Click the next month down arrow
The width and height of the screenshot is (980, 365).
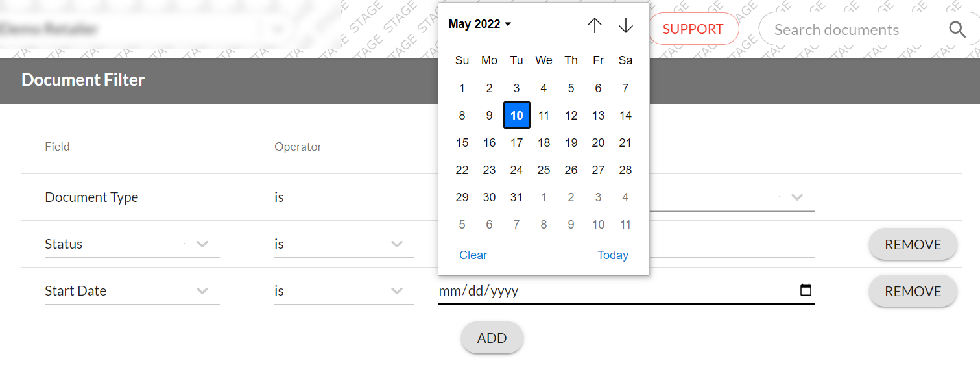(625, 26)
